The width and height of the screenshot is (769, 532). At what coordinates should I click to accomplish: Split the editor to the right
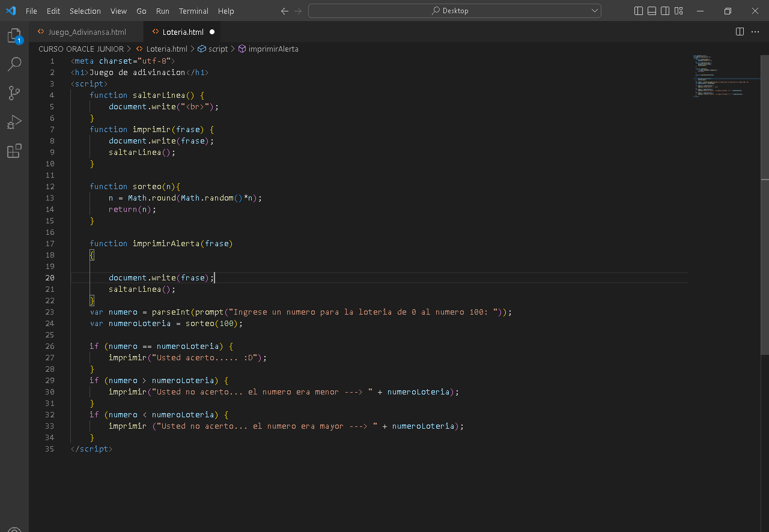coord(740,32)
